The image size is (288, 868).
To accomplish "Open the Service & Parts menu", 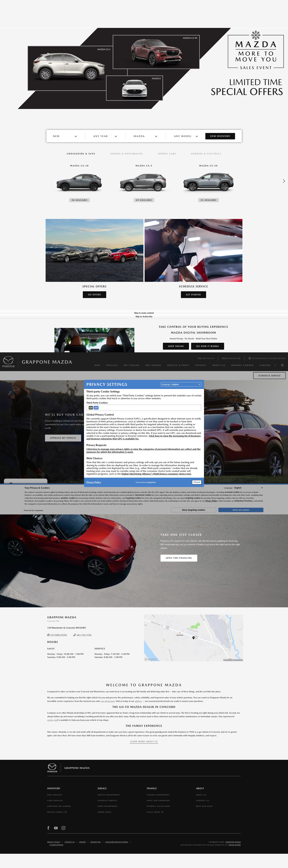I will pos(178,365).
